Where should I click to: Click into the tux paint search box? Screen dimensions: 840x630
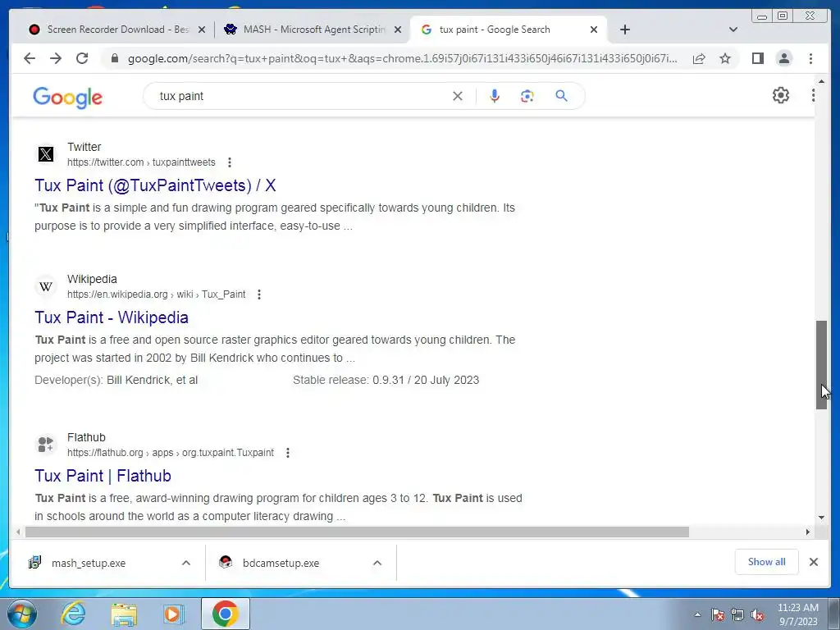tap(300, 96)
